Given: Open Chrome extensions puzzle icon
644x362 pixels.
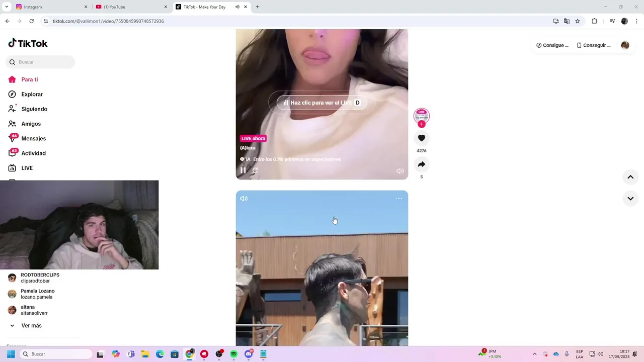Looking at the screenshot, I should [x=594, y=21].
